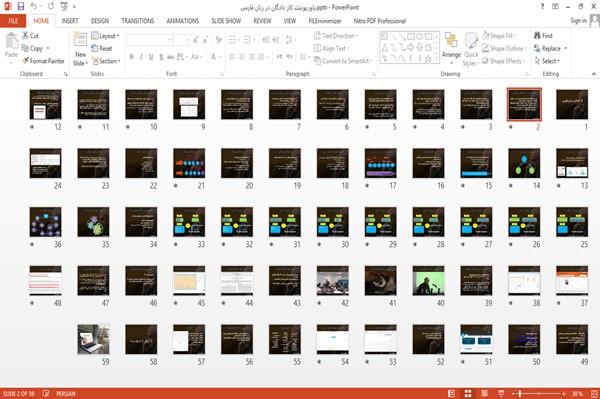Open the FILE tab
The height and width of the screenshot is (399, 600).
point(13,21)
